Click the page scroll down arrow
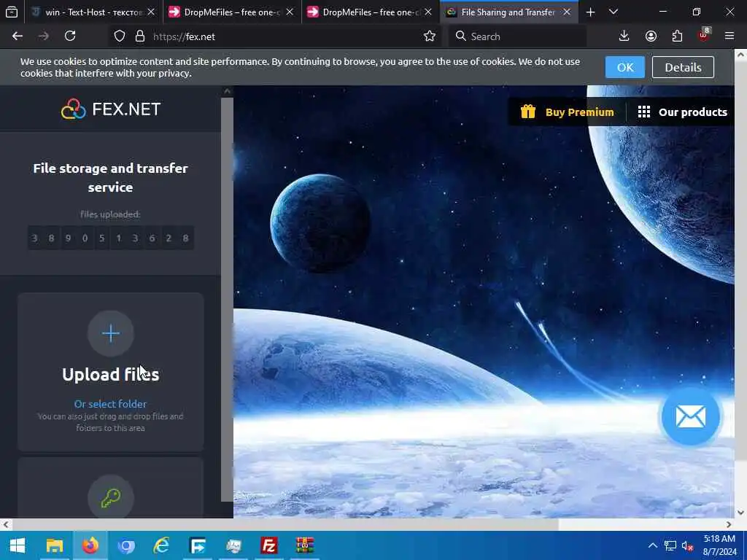The width and height of the screenshot is (747, 560). tap(740, 513)
